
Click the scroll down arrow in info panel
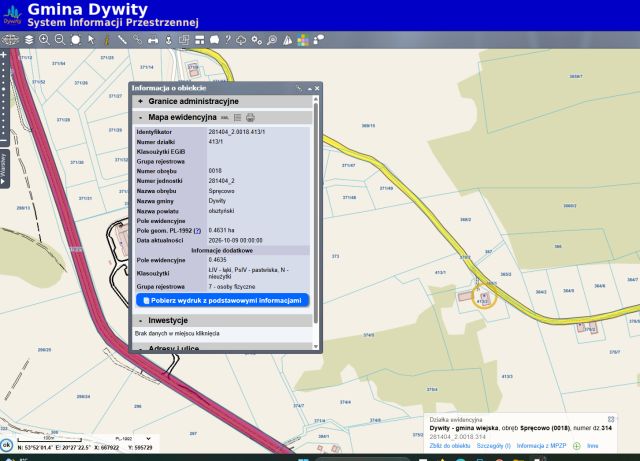pyautogui.click(x=316, y=346)
